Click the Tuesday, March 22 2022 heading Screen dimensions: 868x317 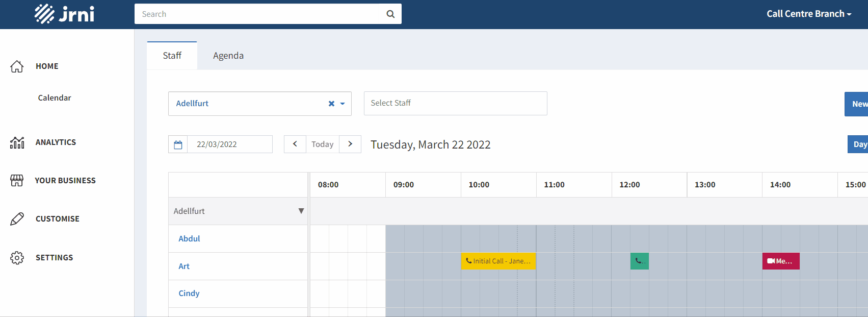(x=431, y=145)
